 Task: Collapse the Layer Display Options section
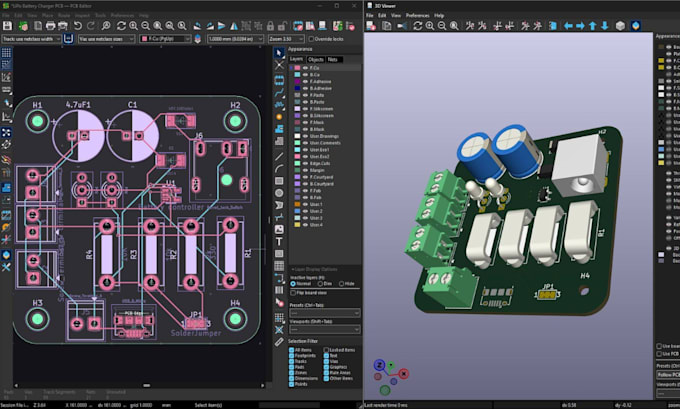click(314, 269)
